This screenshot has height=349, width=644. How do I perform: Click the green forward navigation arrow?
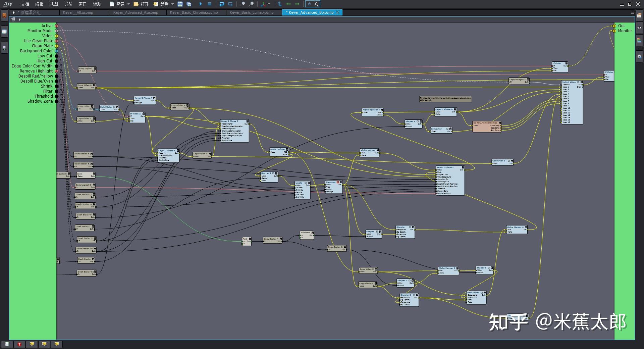(297, 4)
